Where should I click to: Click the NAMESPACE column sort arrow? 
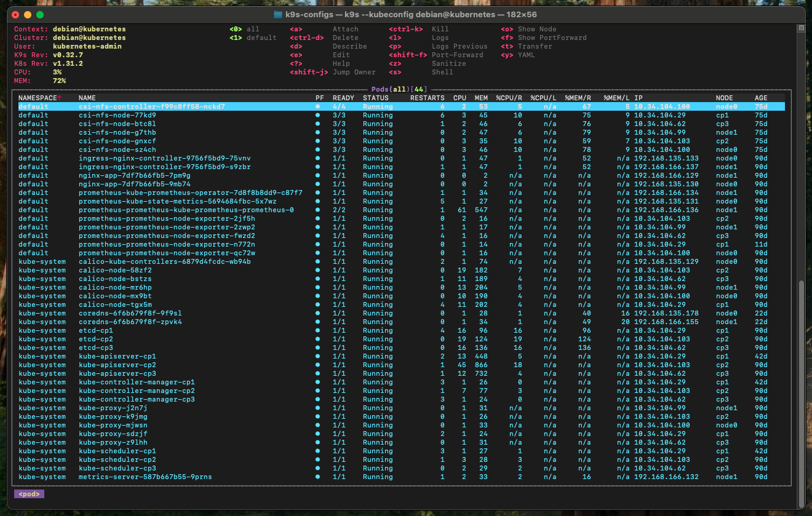[x=60, y=98]
